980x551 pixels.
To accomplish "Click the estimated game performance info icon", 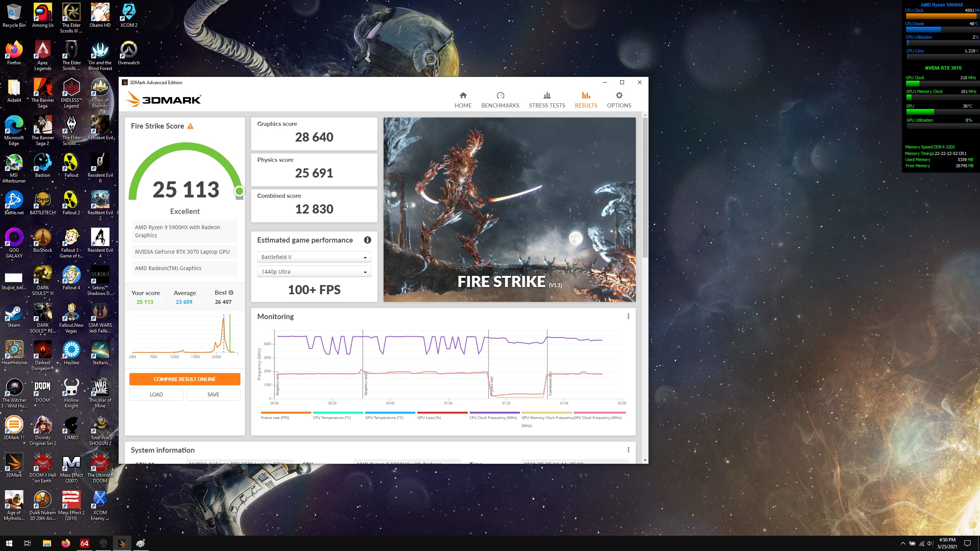I will (x=367, y=240).
